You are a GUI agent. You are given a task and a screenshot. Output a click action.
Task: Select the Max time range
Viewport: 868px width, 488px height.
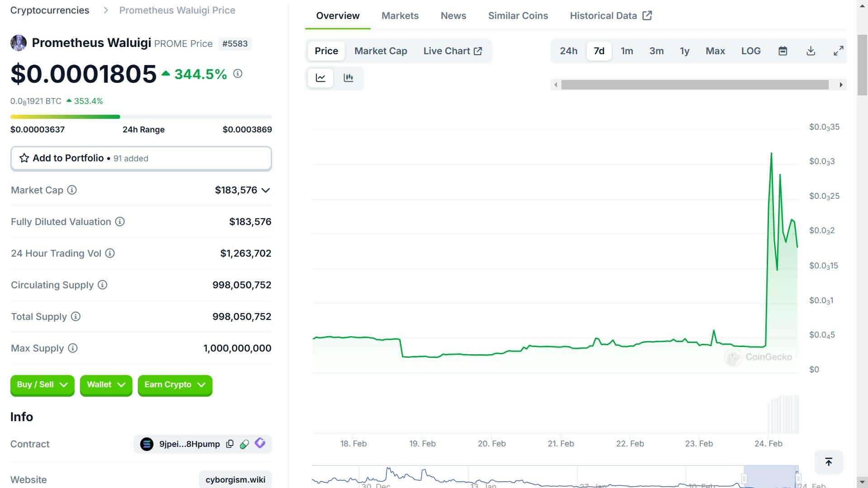coord(715,51)
